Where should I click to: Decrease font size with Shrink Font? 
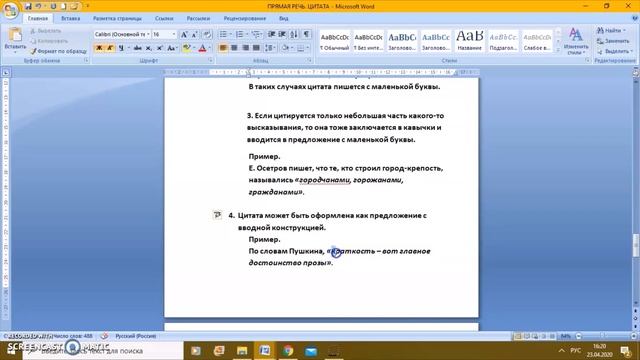click(195, 34)
